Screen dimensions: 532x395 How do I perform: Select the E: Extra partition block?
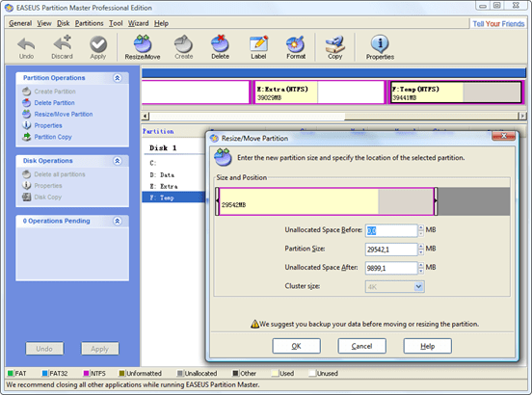click(319, 92)
